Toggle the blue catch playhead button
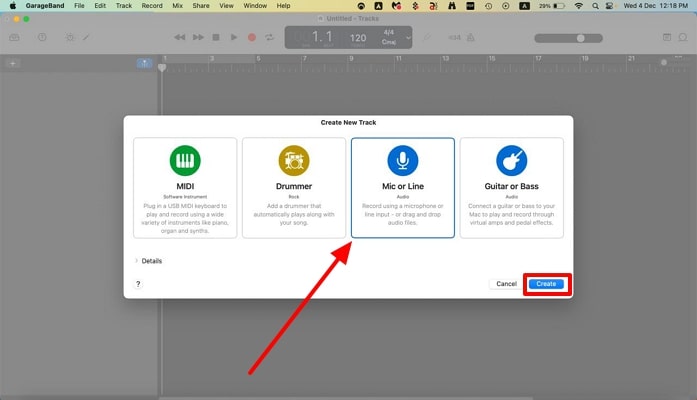Image resolution: width=697 pixels, height=400 pixels. pyautogui.click(x=144, y=64)
